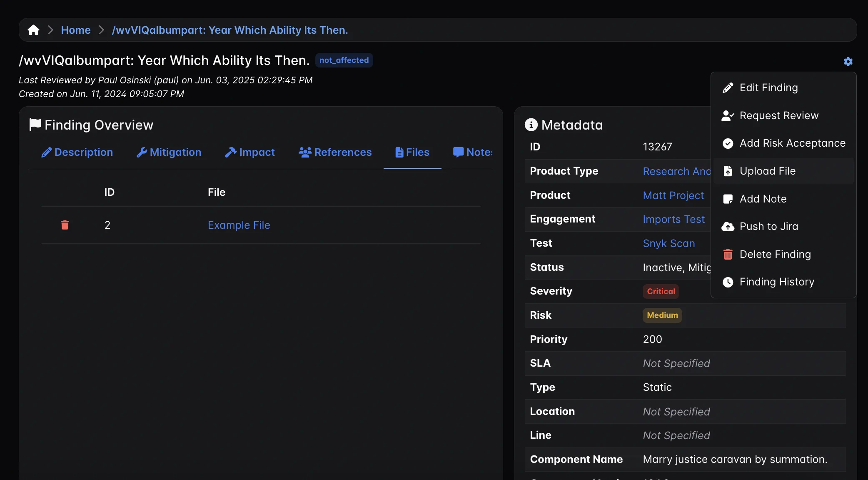The width and height of the screenshot is (868, 480).
Task: Switch to the Description tab
Action: pyautogui.click(x=77, y=152)
